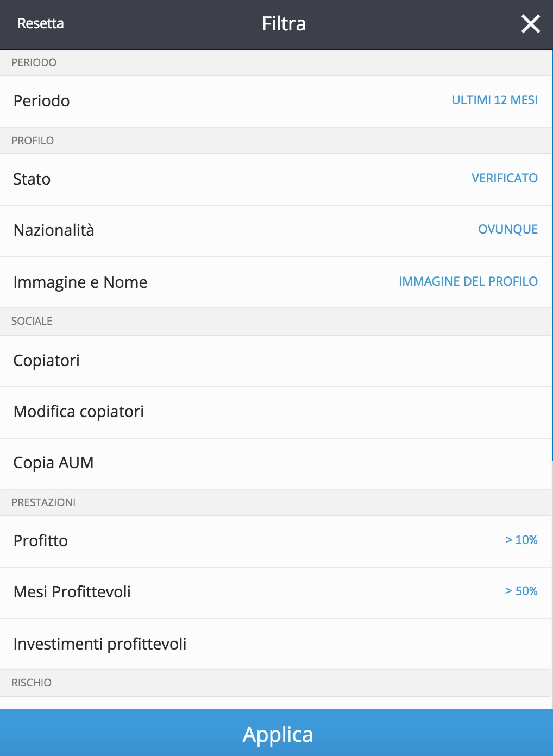Open the Stato filter option

tap(275, 180)
